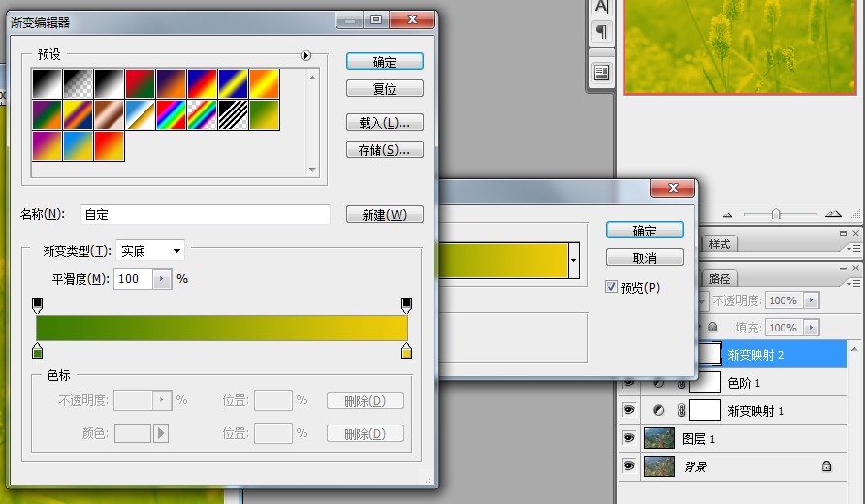Click the navigator zoom-out mountains icon

[726, 214]
